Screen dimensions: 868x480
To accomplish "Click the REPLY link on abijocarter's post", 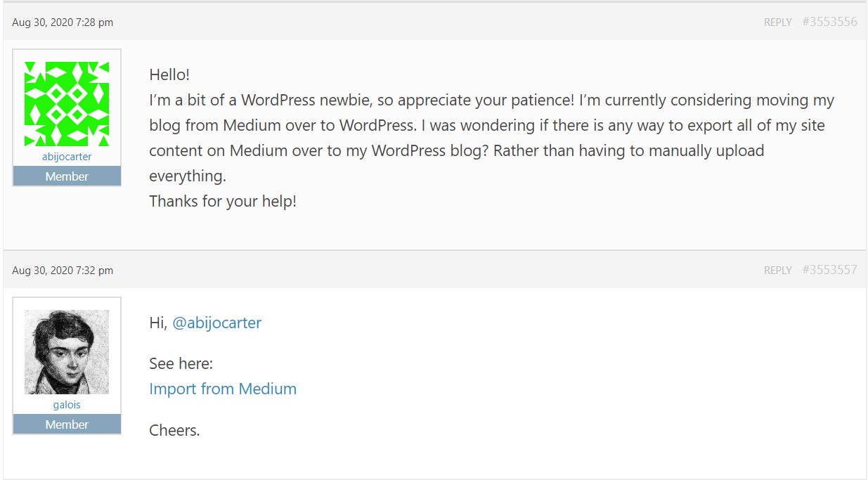I will (778, 22).
